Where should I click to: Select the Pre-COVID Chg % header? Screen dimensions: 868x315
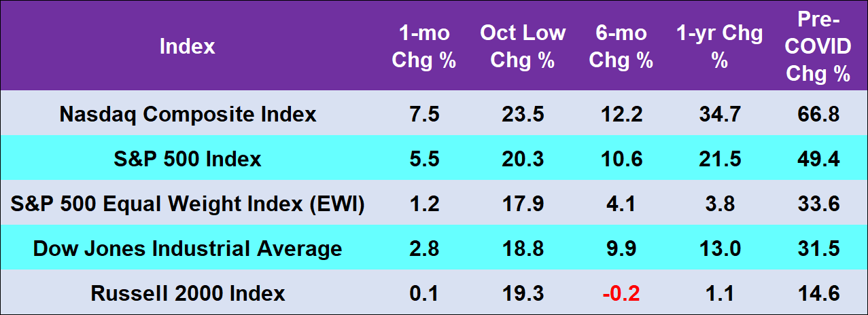point(818,46)
